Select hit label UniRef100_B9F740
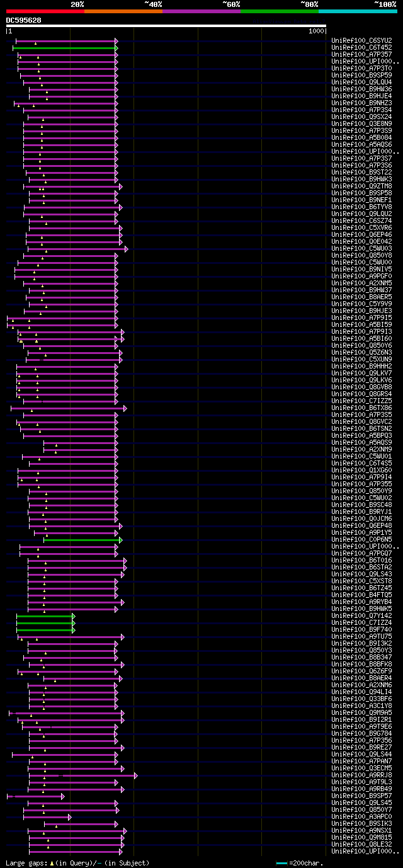This screenshot has height=868, width=403. point(361,629)
